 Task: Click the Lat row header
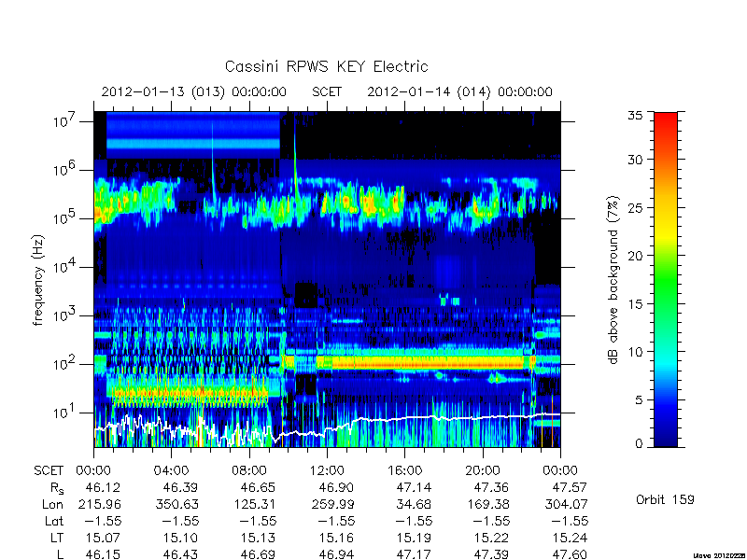54,521
